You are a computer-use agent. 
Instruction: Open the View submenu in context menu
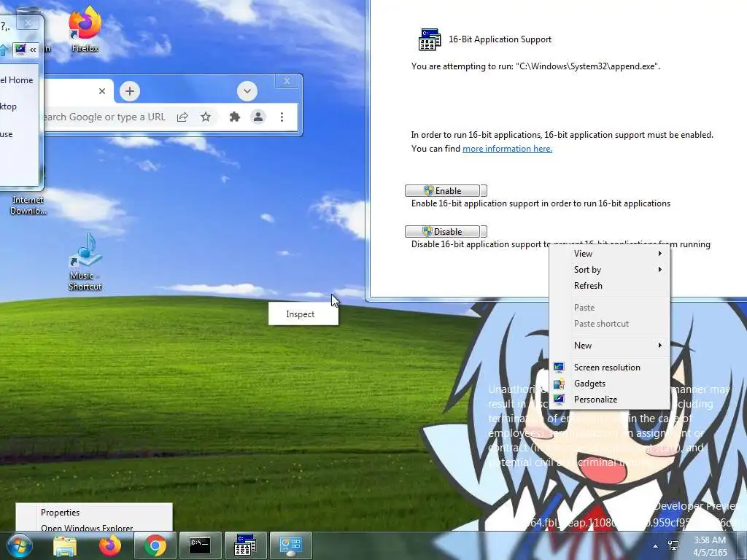pyautogui.click(x=609, y=254)
